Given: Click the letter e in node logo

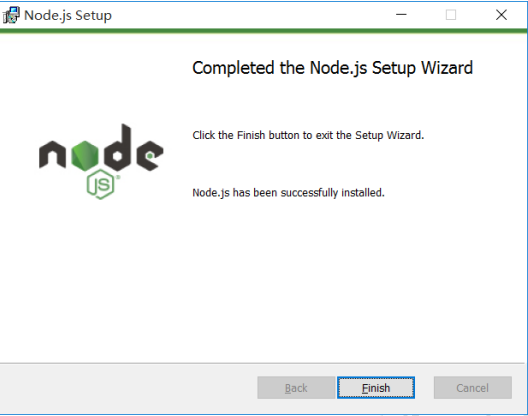Looking at the screenshot, I should (150, 155).
